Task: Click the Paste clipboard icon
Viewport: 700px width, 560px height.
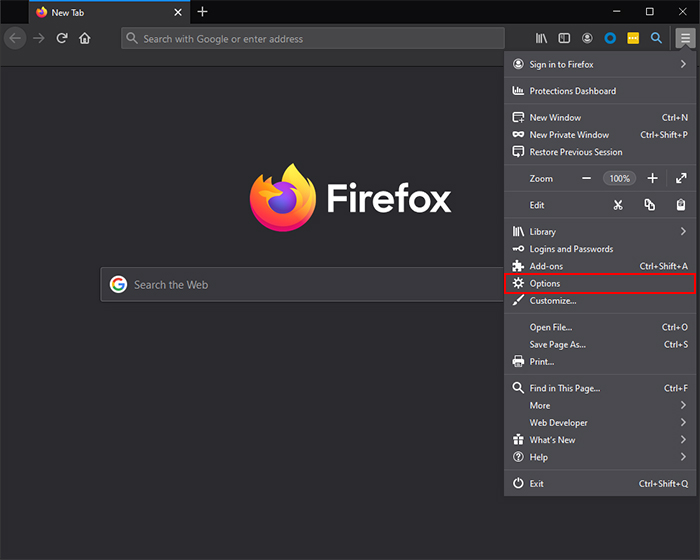Action: [681, 205]
